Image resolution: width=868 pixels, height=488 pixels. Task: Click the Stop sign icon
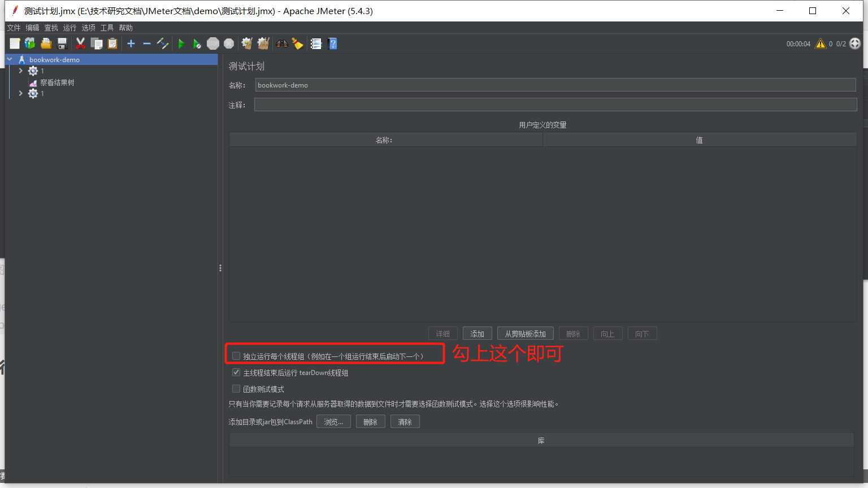click(213, 43)
